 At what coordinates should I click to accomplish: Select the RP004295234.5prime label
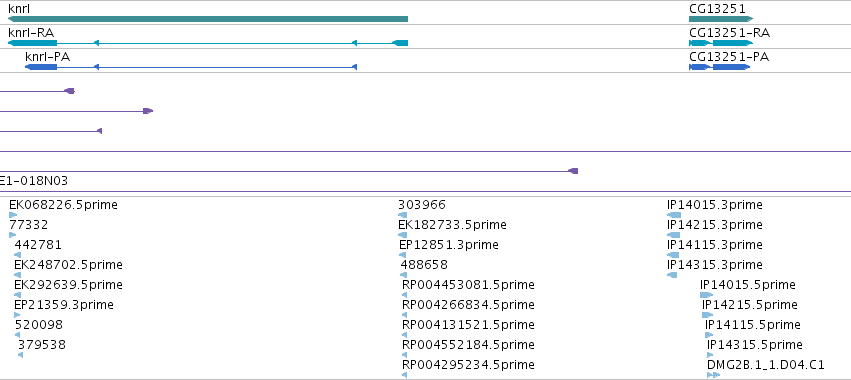[x=468, y=364]
